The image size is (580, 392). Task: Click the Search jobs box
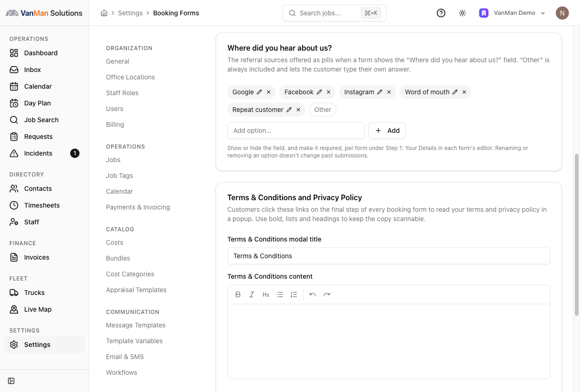[335, 13]
